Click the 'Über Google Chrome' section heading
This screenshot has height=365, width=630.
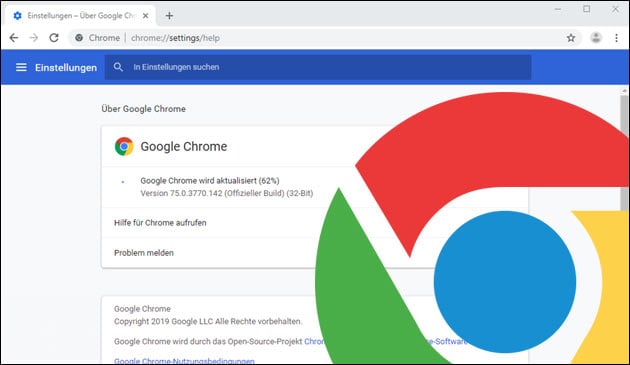(143, 109)
